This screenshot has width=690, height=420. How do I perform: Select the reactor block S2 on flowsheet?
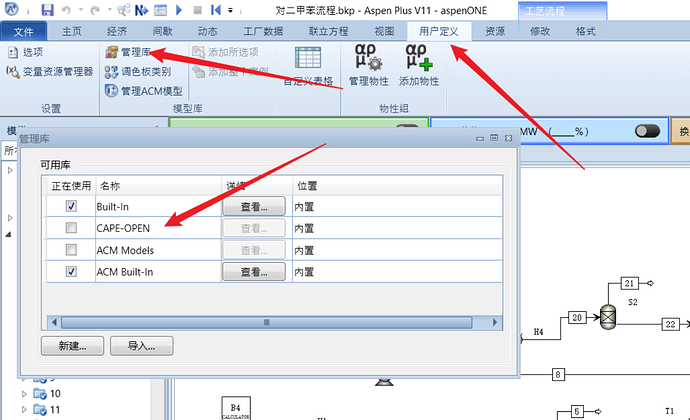[x=608, y=317]
